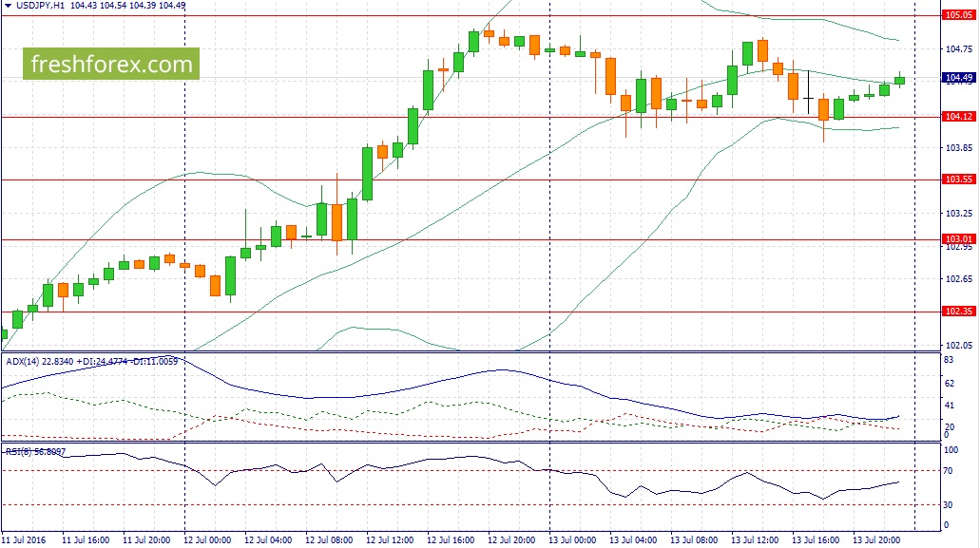Click the 103.01 red level label
980x548 pixels.
(x=958, y=239)
